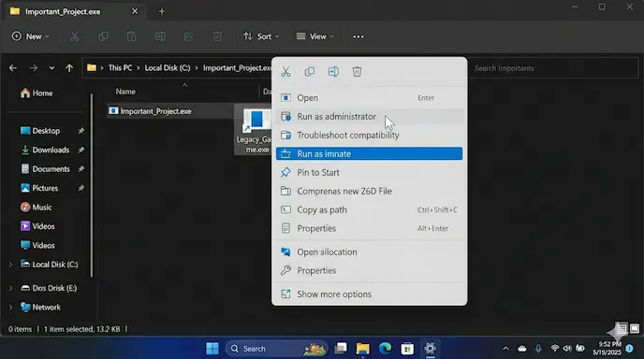This screenshot has height=359, width=644.
Task: Open Properties with Alt+Enter shortcut entry
Action: click(369, 228)
